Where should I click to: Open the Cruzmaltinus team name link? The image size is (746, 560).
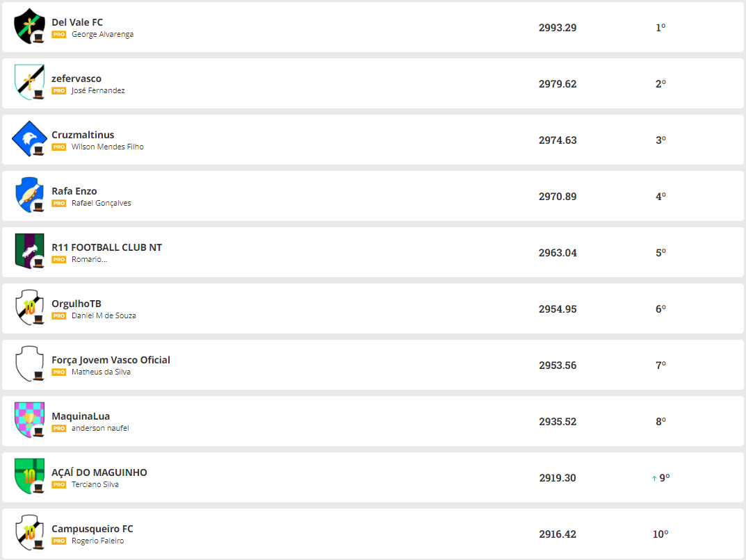click(x=83, y=135)
